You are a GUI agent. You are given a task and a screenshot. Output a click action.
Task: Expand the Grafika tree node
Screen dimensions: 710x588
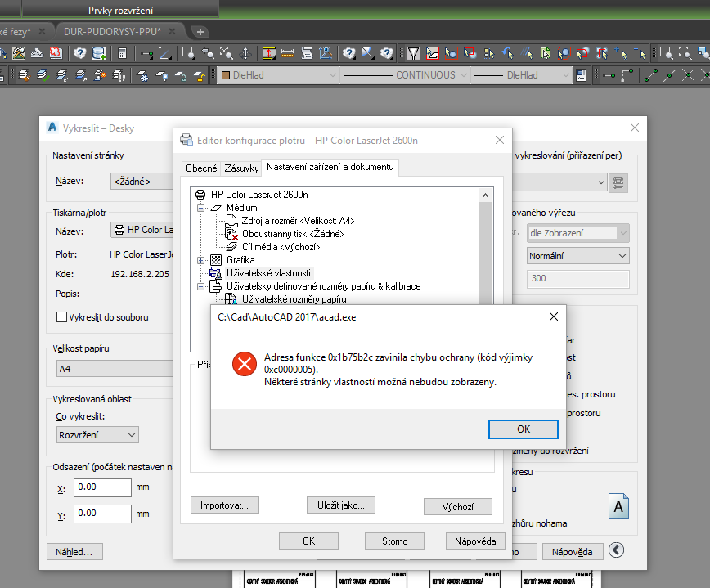200,259
